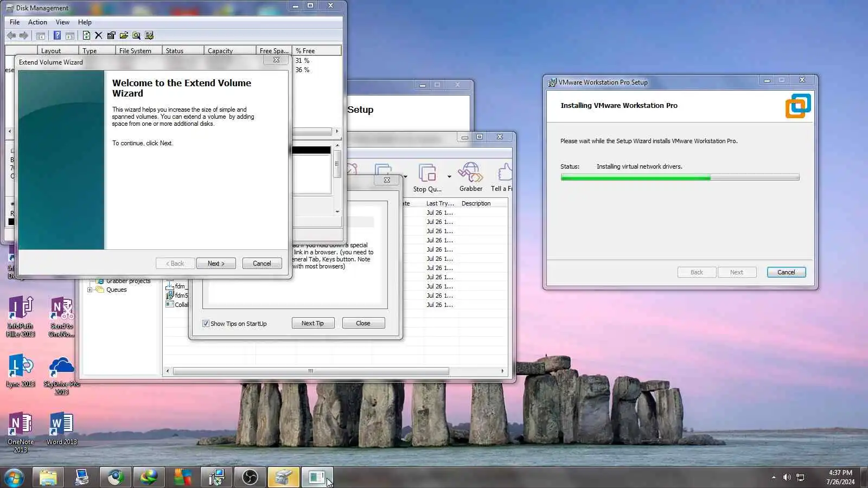The height and width of the screenshot is (488, 868).
Task: Toggle the console tree icon in Disk Management
Action: 41,36
